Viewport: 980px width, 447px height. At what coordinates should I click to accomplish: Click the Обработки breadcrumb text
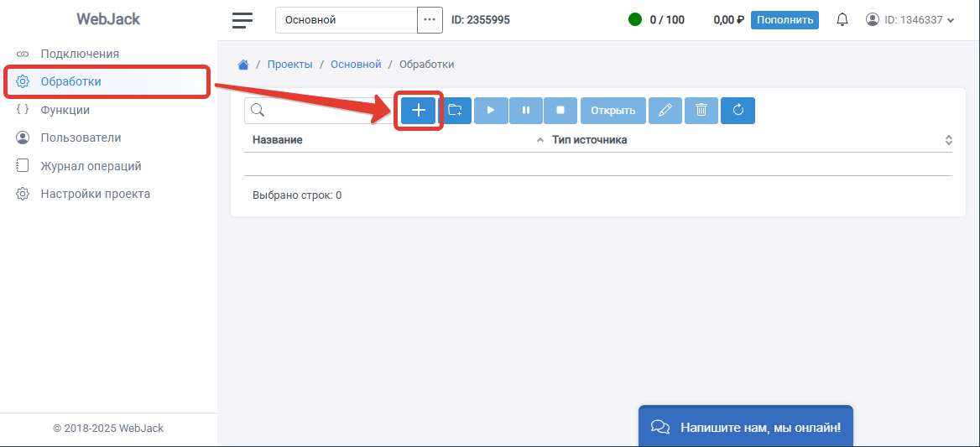click(x=427, y=65)
